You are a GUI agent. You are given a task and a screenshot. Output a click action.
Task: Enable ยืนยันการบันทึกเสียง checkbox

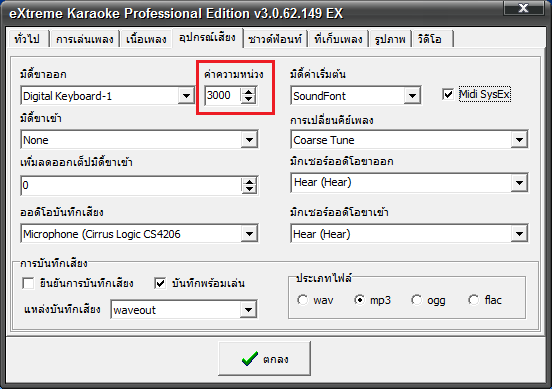coord(28,283)
